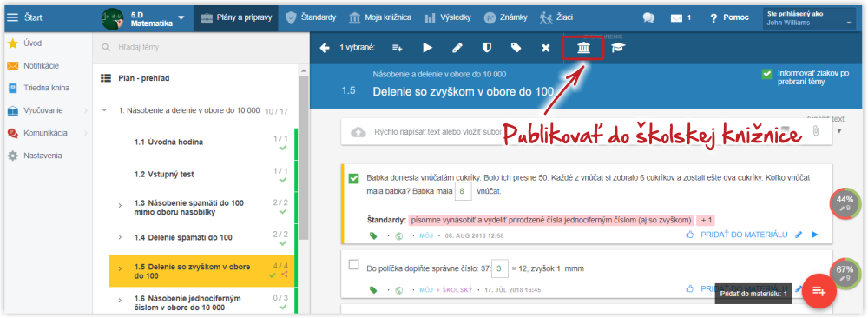Click the tag icon in selection toolbar
The width and height of the screenshot is (868, 318).
(x=516, y=48)
